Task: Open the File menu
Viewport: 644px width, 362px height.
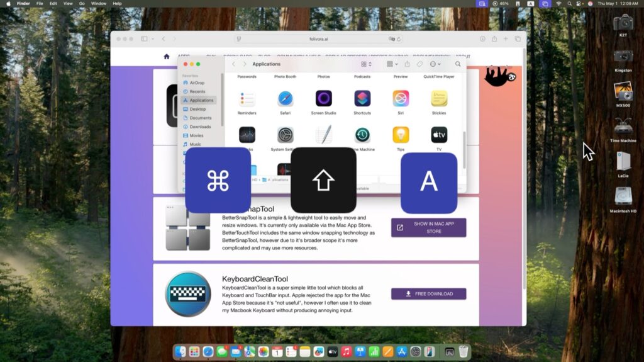Action: (40, 3)
